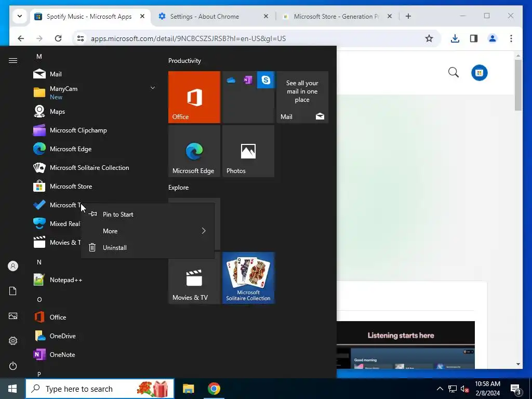532x399 pixels.
Task: Go back in Chrome
Action: pyautogui.click(x=21, y=38)
